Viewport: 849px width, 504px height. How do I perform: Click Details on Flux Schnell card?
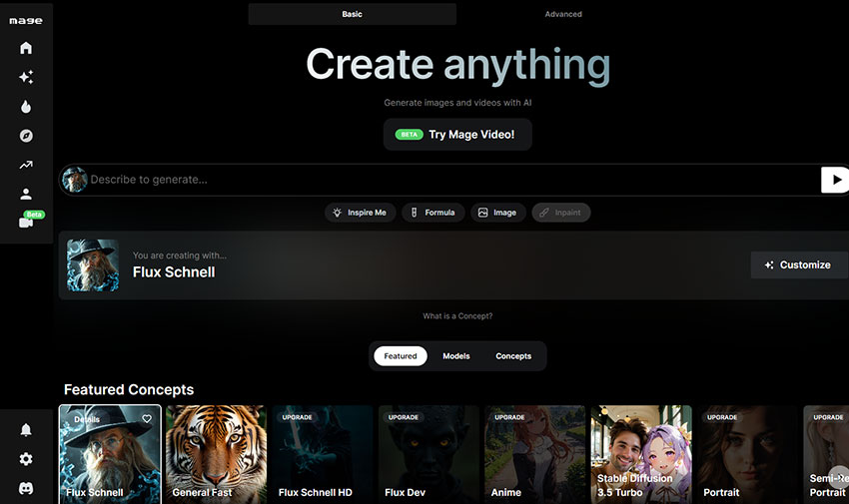click(87, 419)
